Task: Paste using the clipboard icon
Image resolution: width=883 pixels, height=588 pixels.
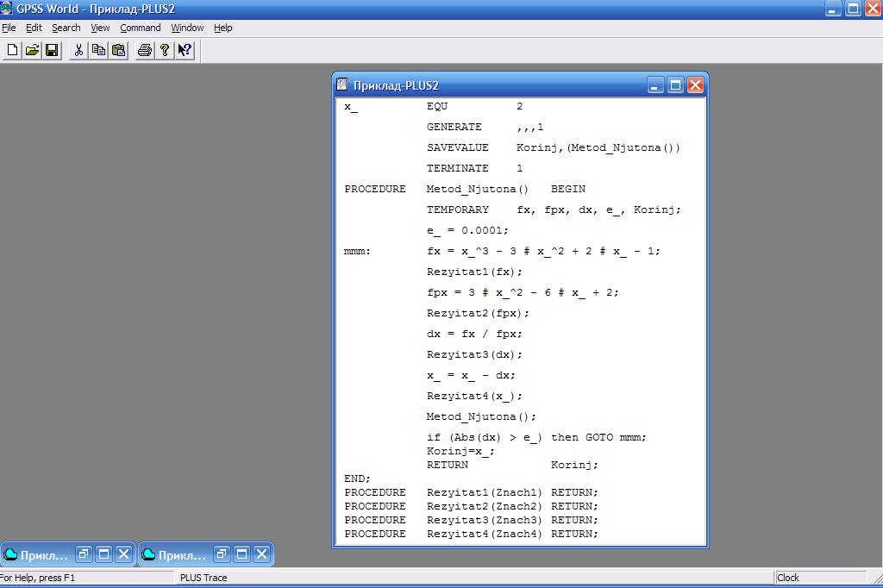Action: point(118,51)
